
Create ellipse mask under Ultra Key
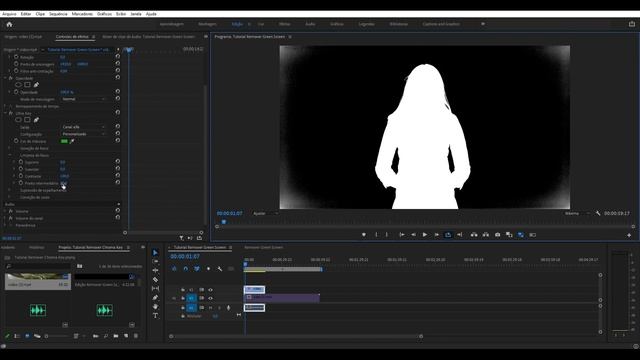(x=18, y=120)
